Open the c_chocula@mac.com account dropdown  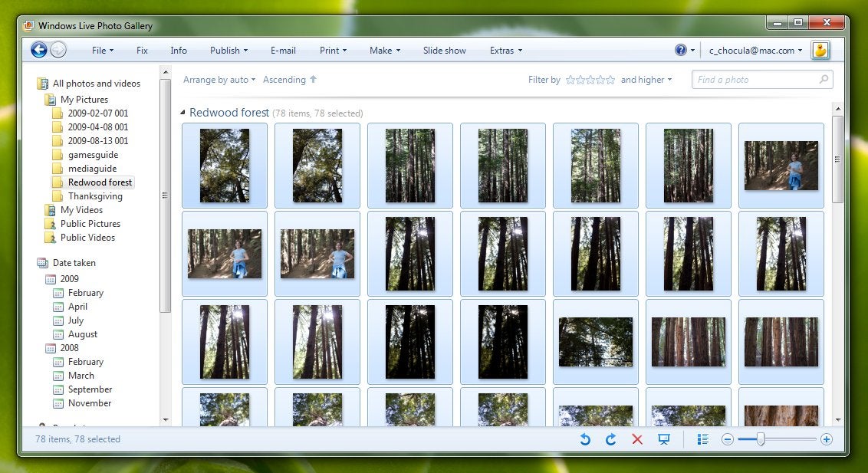[x=755, y=51]
